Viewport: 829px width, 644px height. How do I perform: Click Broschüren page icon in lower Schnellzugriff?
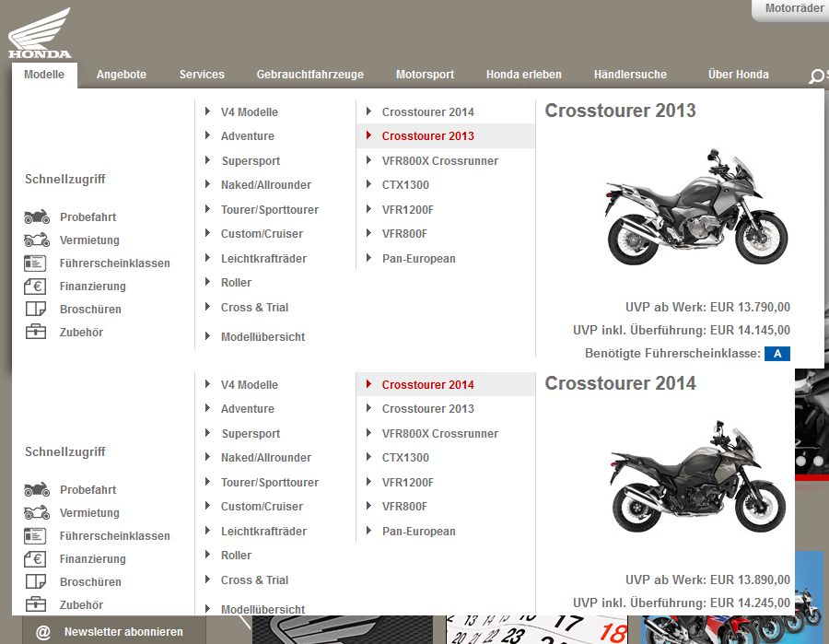36,582
